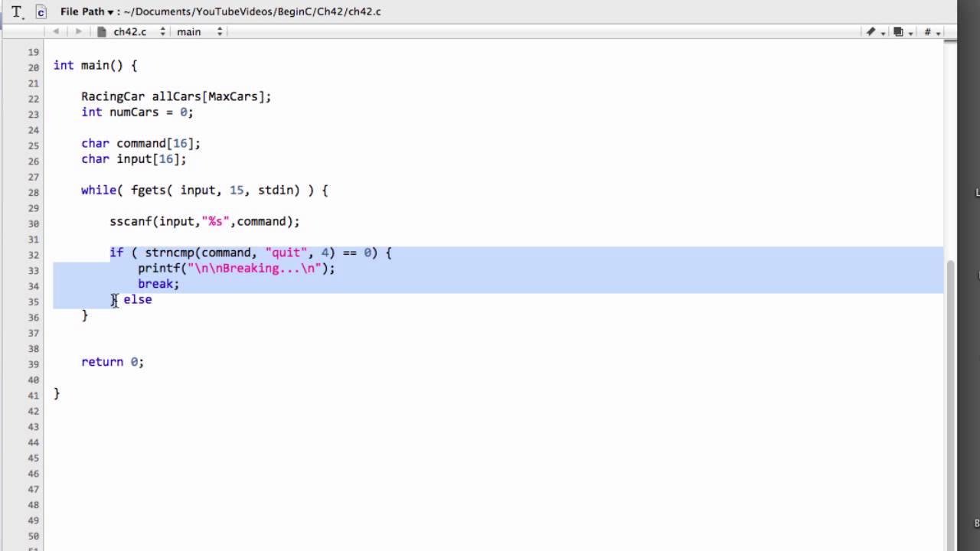Open the main function navigation popup
Viewport: 980px width, 551px height.
point(200,31)
